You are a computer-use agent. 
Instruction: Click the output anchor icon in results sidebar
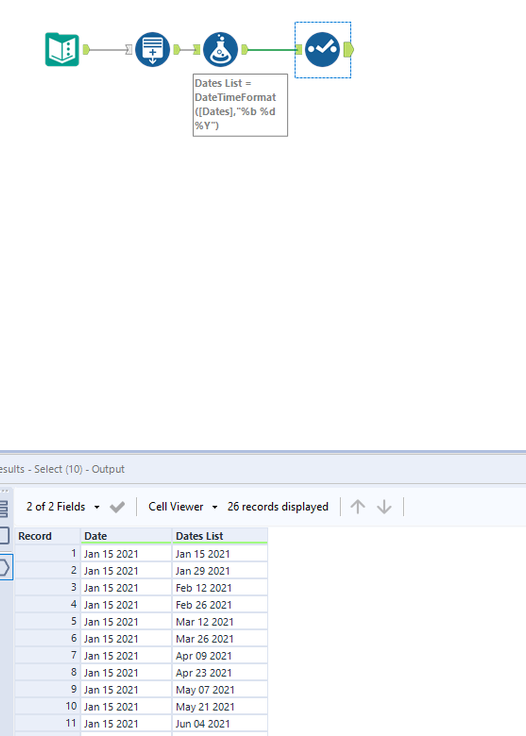[5, 567]
